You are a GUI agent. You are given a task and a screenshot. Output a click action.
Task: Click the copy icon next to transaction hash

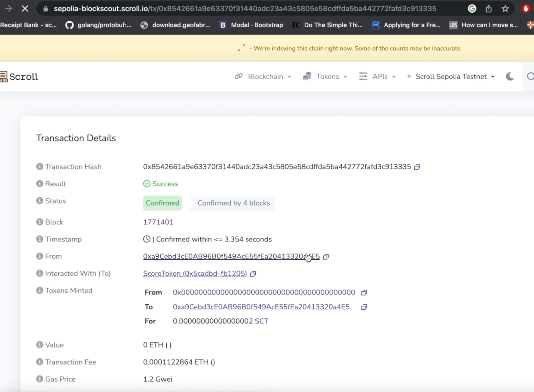point(417,167)
